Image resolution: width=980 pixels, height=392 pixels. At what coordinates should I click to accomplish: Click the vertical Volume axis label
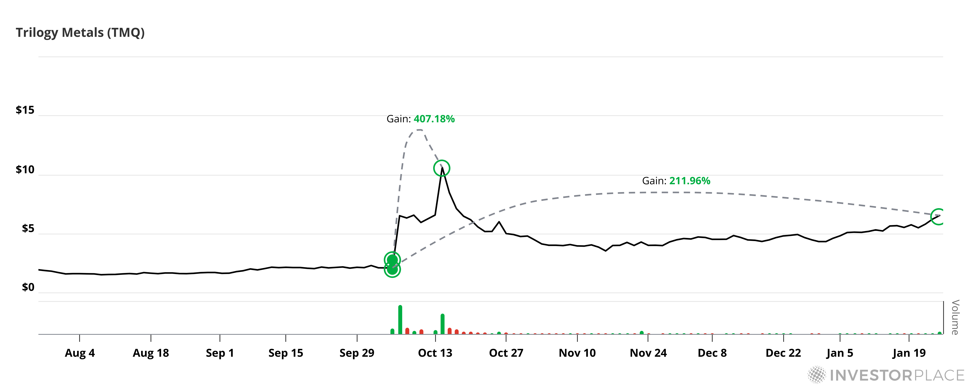coord(955,317)
